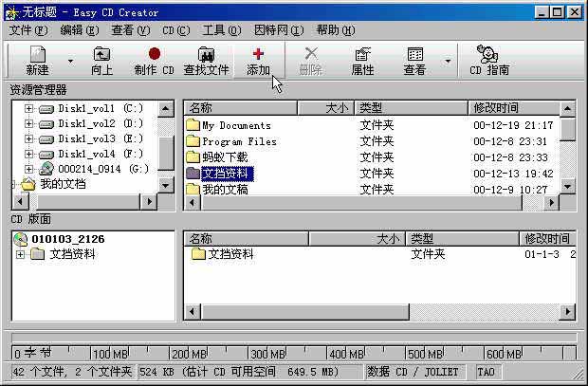Screen dimensions: 588x386
Task: Click left arrow of CD layout horizontal scrollbar
Action: pos(193,311)
